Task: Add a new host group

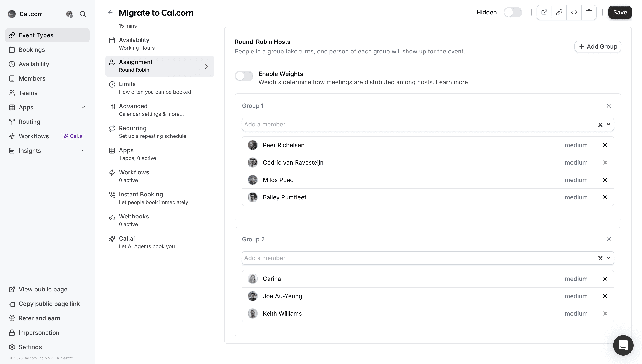Action: (597, 46)
